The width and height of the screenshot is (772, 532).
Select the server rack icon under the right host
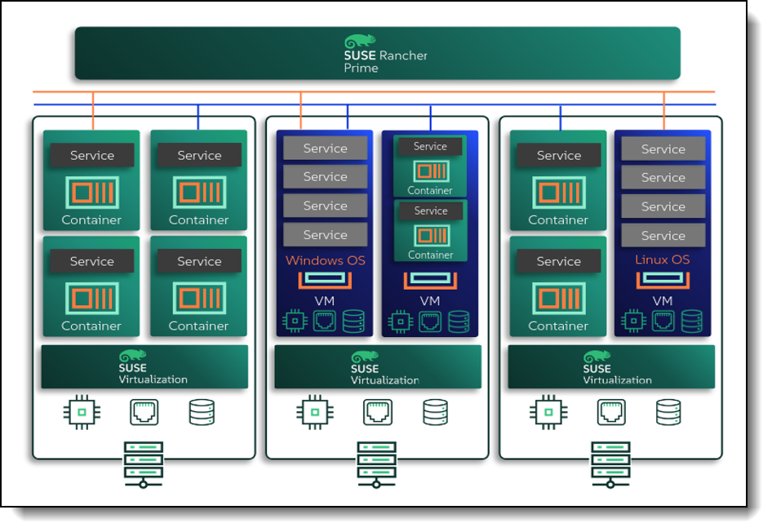click(610, 464)
